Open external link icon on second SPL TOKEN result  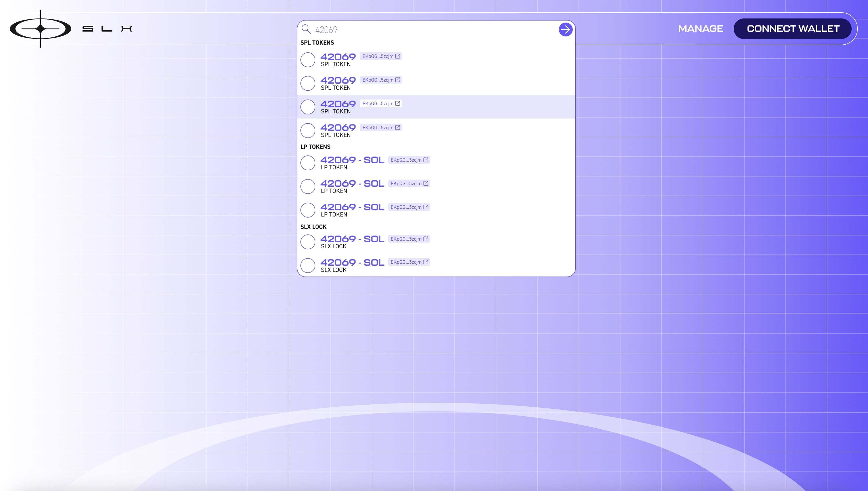pyautogui.click(x=398, y=80)
